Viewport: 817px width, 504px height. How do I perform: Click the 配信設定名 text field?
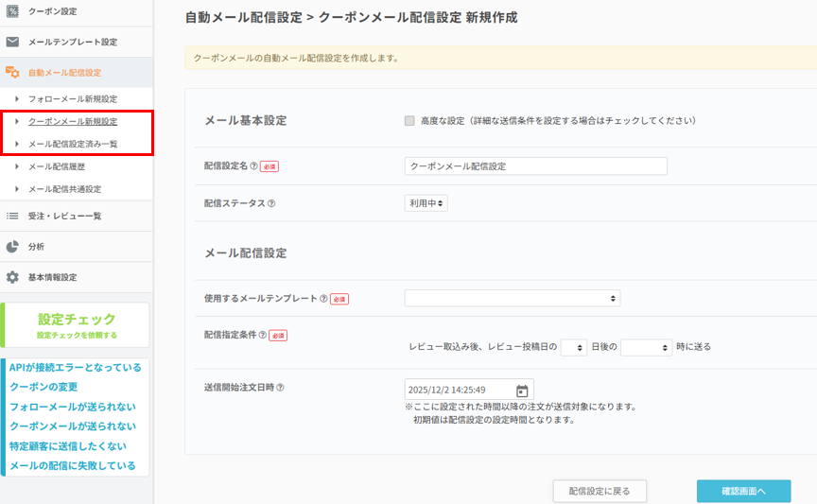click(x=535, y=166)
